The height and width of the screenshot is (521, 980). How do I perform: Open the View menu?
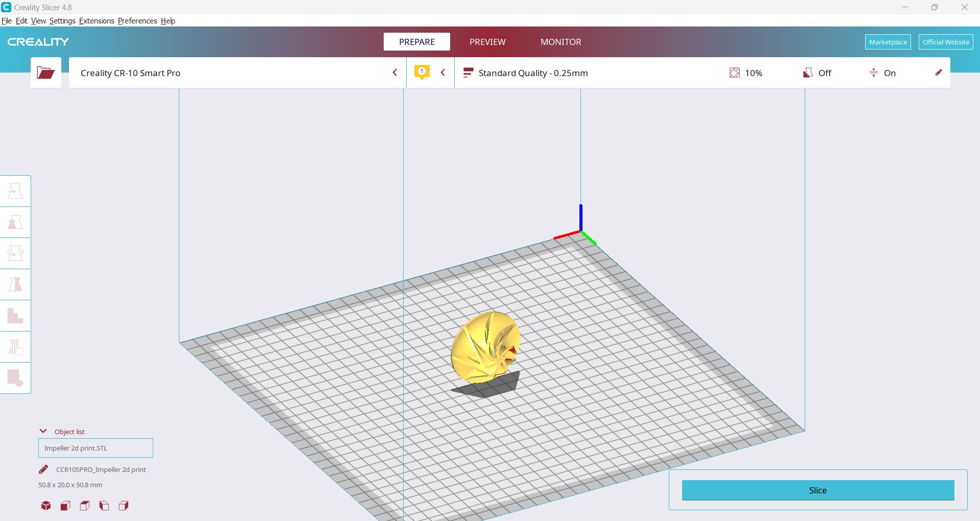tap(38, 21)
